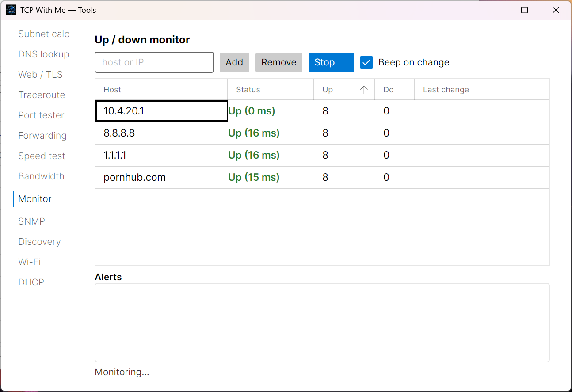The width and height of the screenshot is (572, 392).
Task: Open SNMP tool from sidebar
Action: [x=31, y=221]
